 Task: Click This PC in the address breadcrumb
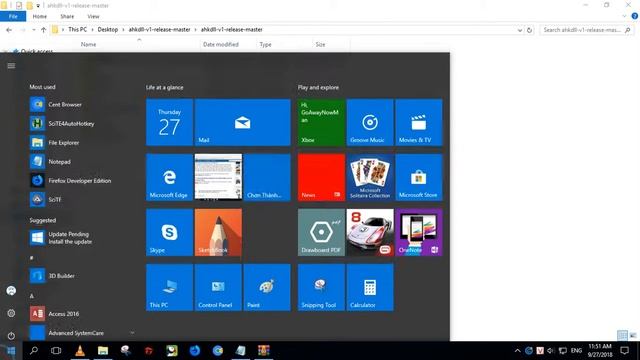[x=78, y=29]
